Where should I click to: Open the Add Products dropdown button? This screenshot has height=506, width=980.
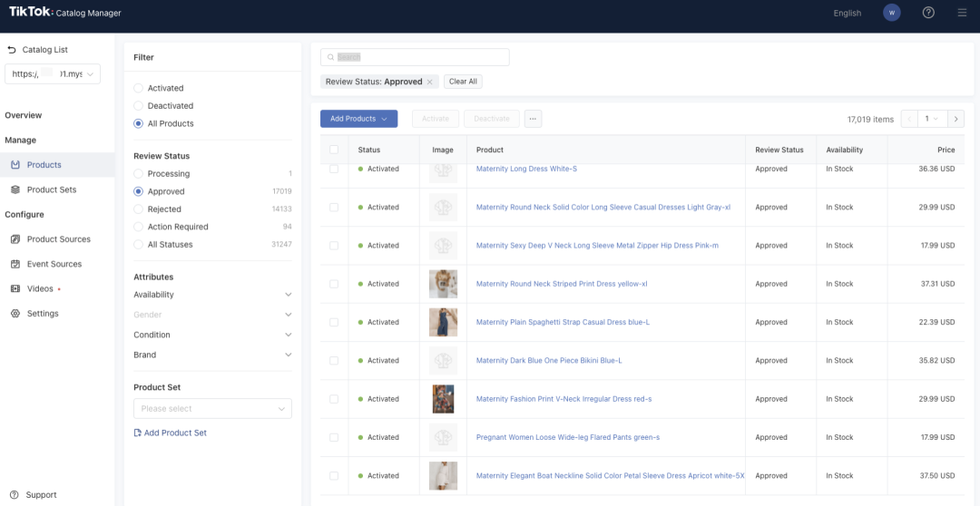358,119
